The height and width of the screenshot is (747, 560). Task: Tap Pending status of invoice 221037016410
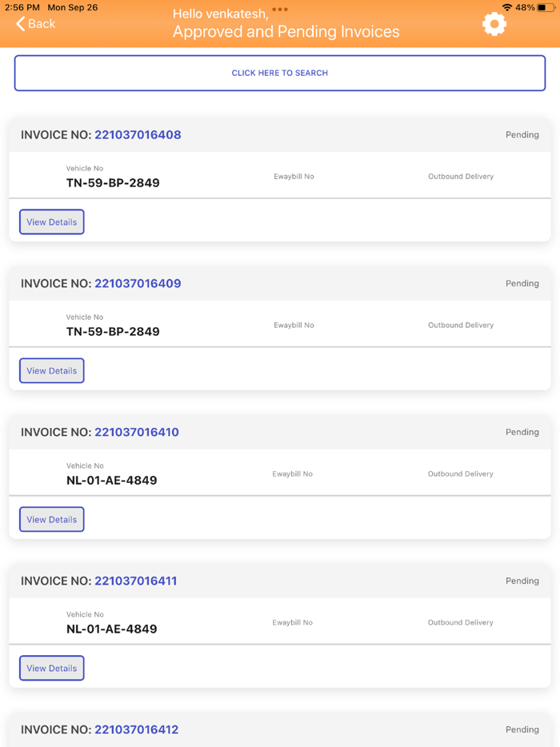[x=522, y=433]
